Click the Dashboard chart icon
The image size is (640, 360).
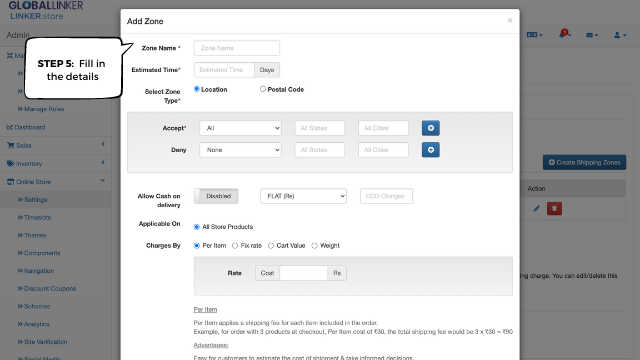[10, 127]
